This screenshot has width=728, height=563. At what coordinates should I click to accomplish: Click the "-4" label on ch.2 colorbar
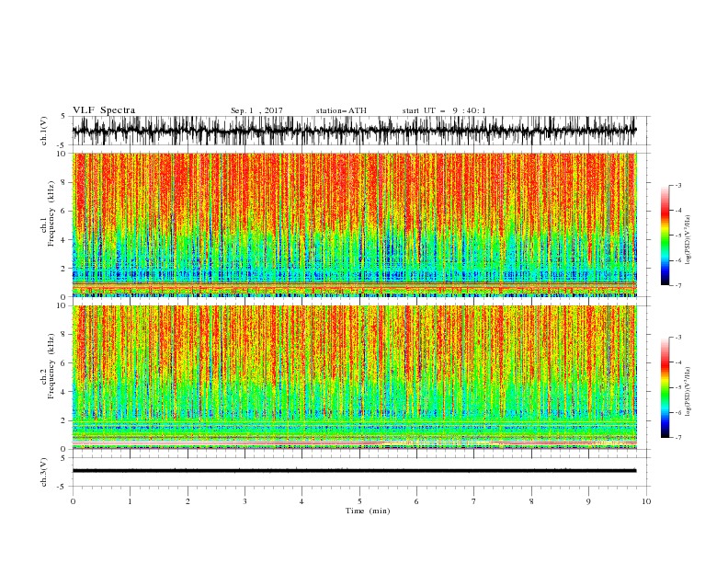point(678,362)
